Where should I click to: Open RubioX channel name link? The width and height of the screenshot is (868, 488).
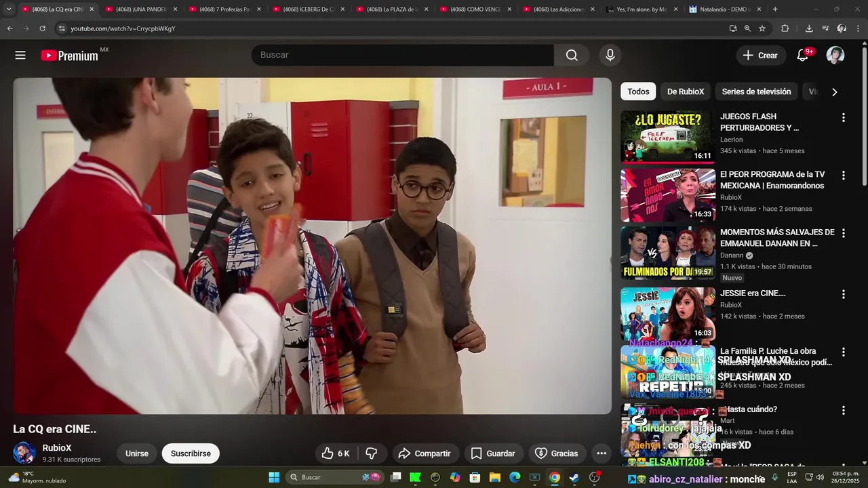coord(57,448)
